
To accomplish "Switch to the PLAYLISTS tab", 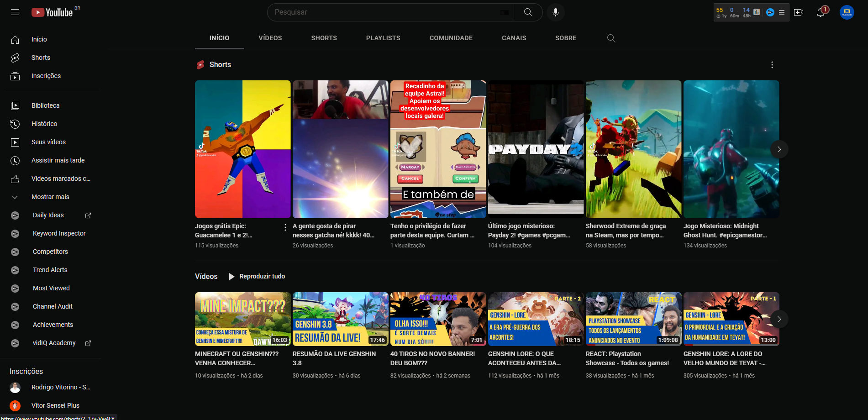I will 383,38.
